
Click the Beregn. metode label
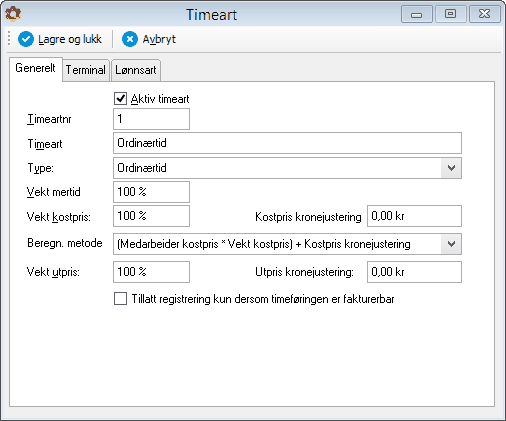click(x=65, y=243)
